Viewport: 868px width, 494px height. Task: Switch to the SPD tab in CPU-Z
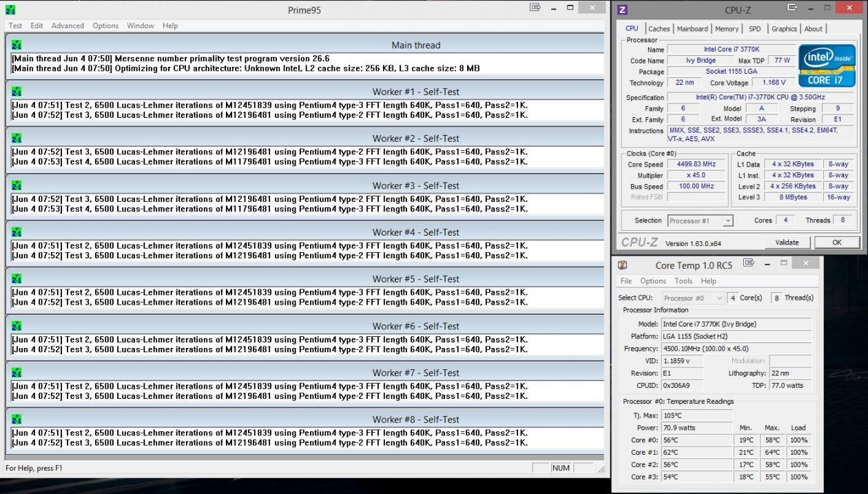[x=755, y=29]
